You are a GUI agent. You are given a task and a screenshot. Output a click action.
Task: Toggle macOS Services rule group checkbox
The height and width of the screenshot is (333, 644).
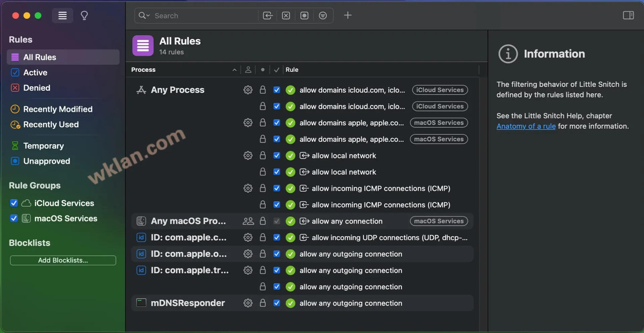pos(14,218)
